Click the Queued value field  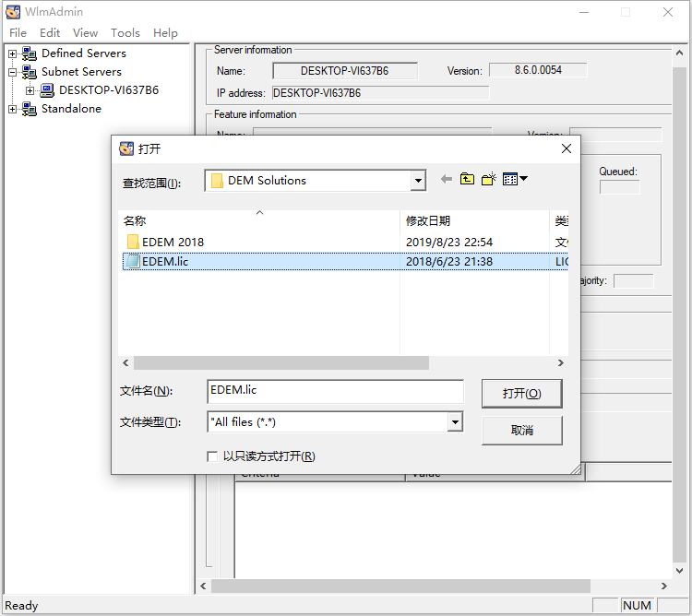coord(619,187)
